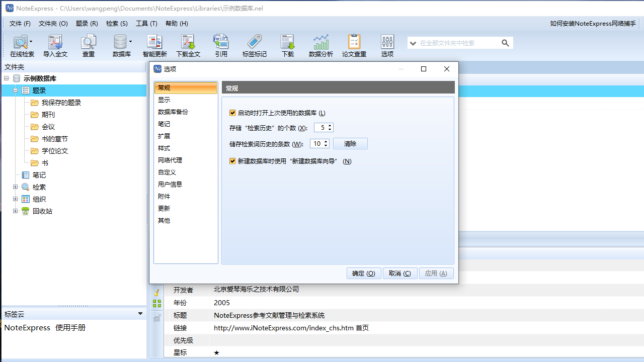Expand the 组织 tree node
The height and width of the screenshot is (362, 644).
(x=16, y=199)
